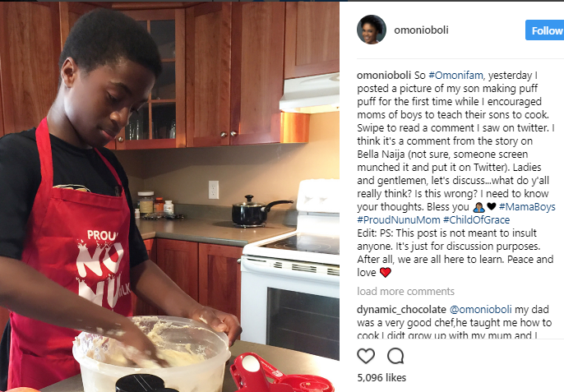This screenshot has width=564, height=392.
Task: Expand hidden comments with load more comments
Action: pyautogui.click(x=406, y=291)
